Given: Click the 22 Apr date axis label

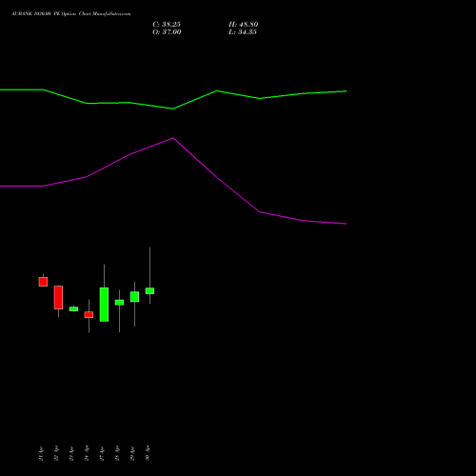Looking at the screenshot, I should [56, 453].
